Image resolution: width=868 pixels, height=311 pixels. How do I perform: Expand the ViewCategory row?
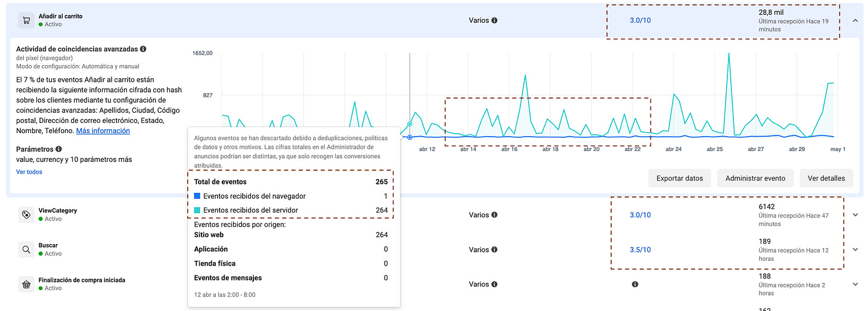(856, 215)
